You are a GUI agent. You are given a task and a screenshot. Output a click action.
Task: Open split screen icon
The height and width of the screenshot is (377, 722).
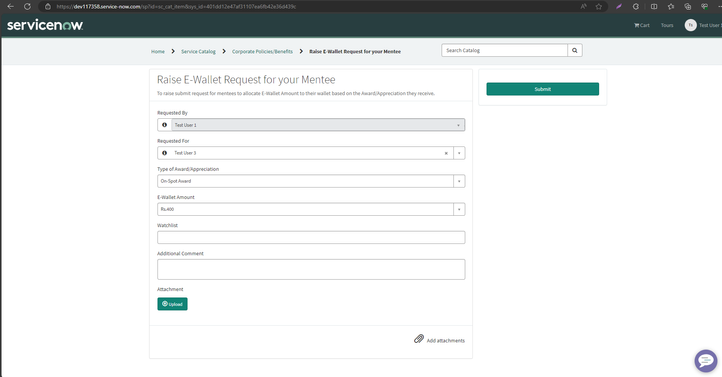click(654, 6)
